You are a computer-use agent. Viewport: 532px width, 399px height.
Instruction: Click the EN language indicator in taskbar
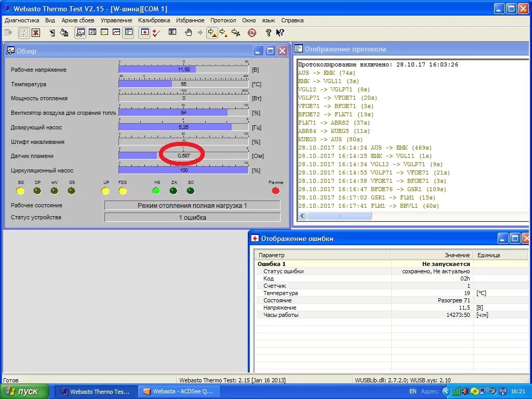click(x=413, y=392)
